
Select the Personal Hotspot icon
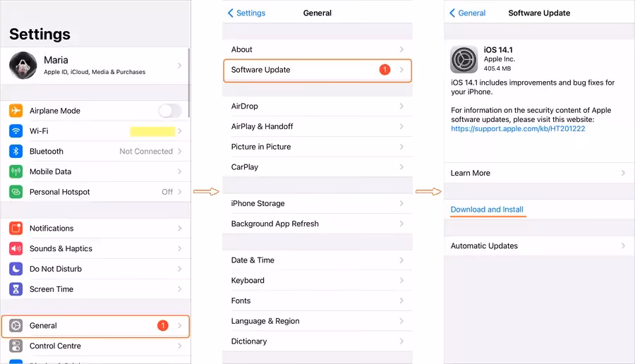[x=16, y=192]
